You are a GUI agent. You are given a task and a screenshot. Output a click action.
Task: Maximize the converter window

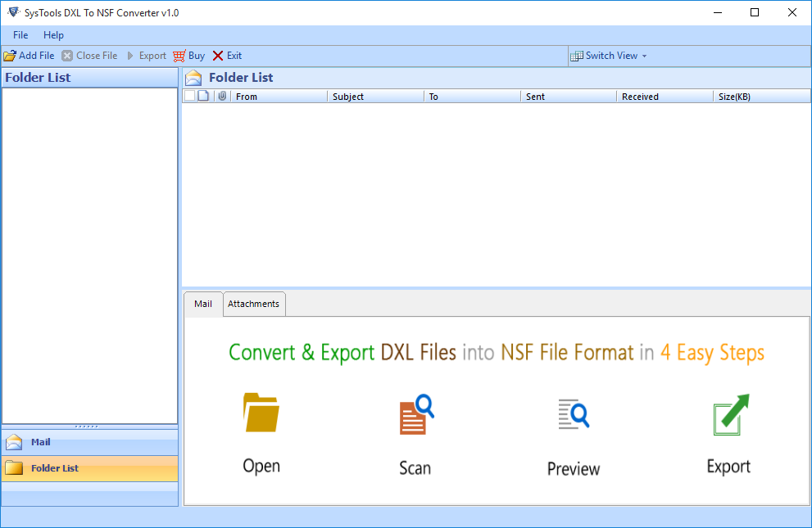pos(755,12)
